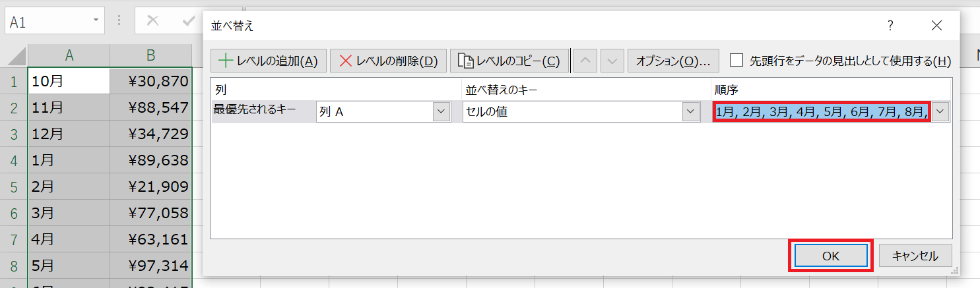Click the Delete Level (レベルの削除) button

388,61
